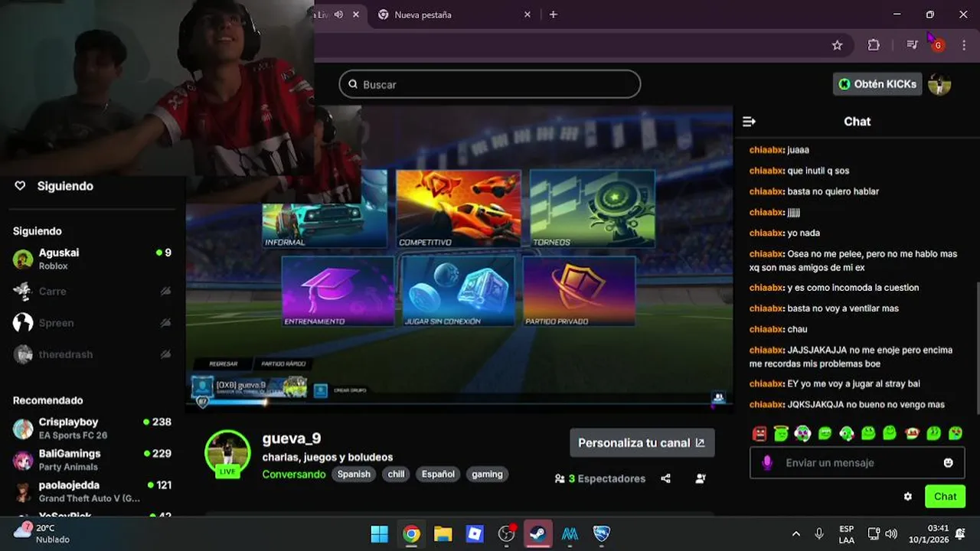Open Windows Start menu
Screen dimensions: 980x551
[379, 533]
